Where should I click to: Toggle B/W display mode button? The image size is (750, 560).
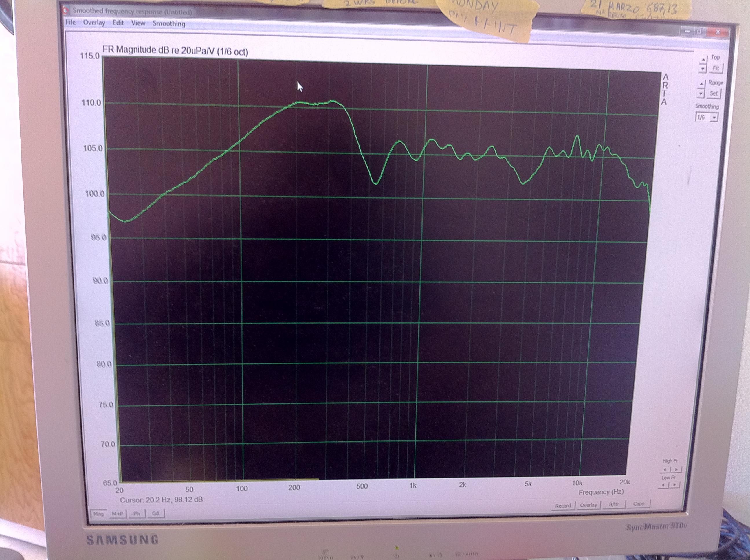click(613, 504)
